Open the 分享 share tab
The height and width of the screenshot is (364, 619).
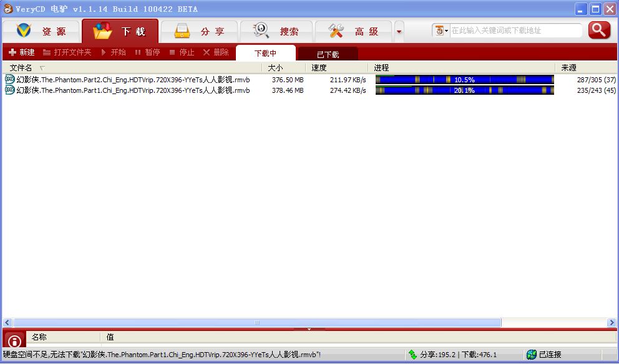point(199,31)
